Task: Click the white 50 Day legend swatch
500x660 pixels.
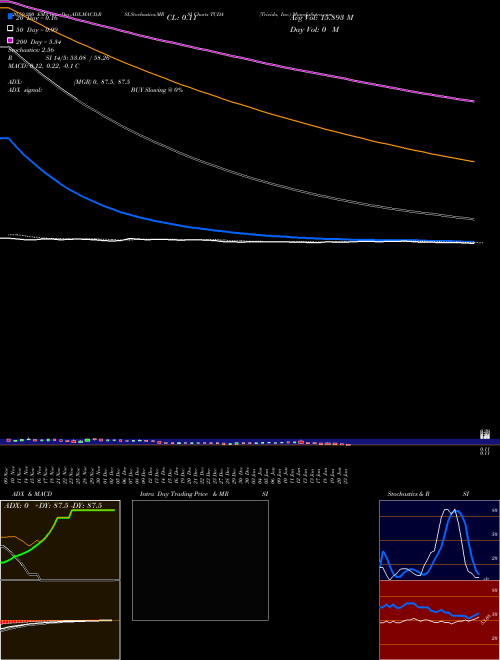Action: coord(10,29)
